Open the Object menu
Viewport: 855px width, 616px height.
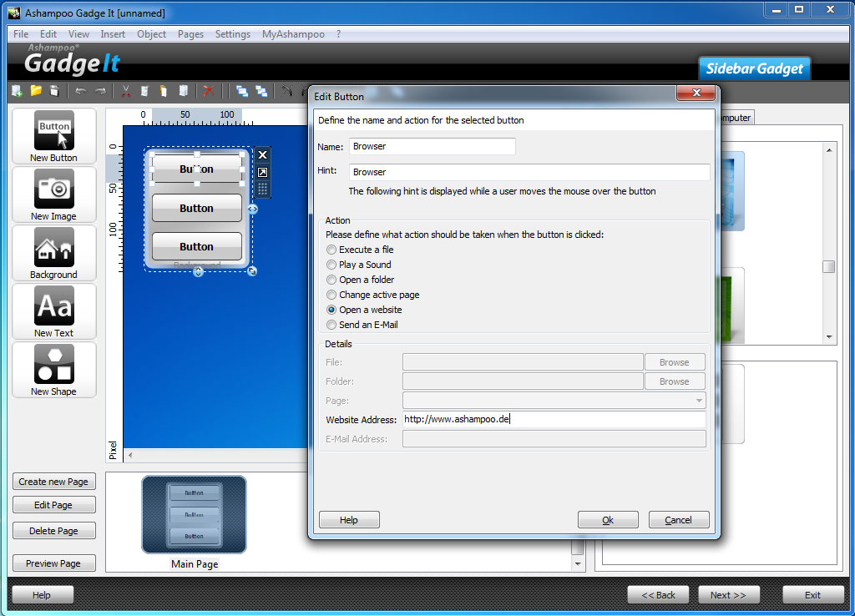[152, 33]
